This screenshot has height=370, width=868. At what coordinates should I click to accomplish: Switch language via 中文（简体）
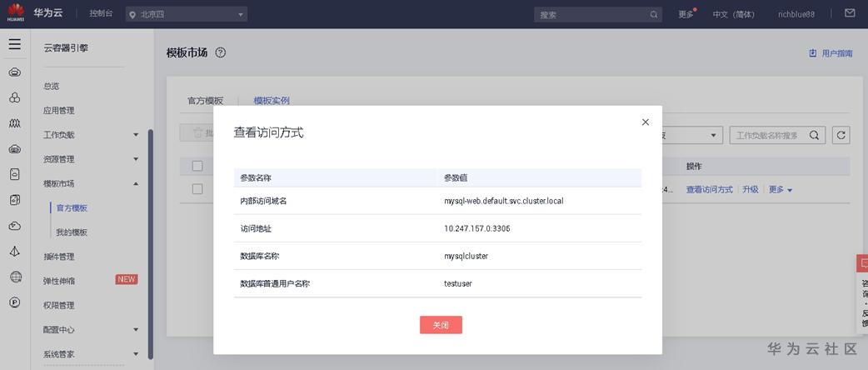click(x=734, y=15)
